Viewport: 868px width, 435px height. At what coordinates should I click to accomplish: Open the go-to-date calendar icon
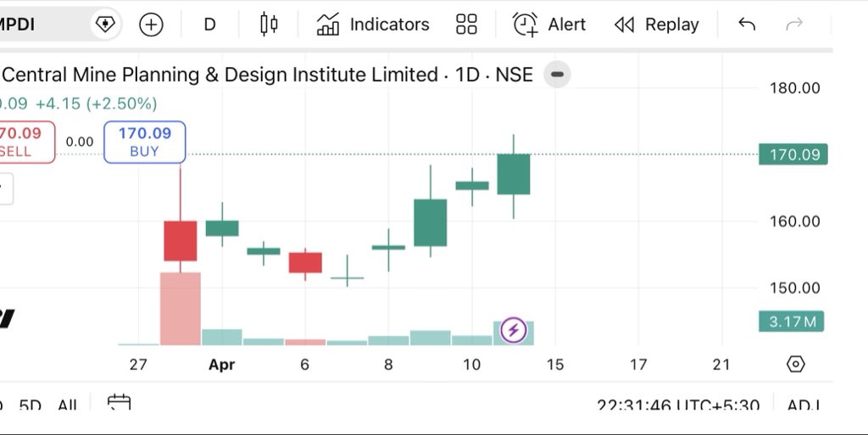tap(119, 403)
